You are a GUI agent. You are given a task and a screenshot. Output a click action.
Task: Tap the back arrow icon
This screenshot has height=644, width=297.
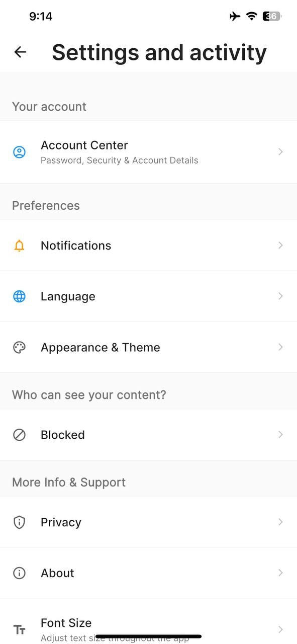click(20, 52)
